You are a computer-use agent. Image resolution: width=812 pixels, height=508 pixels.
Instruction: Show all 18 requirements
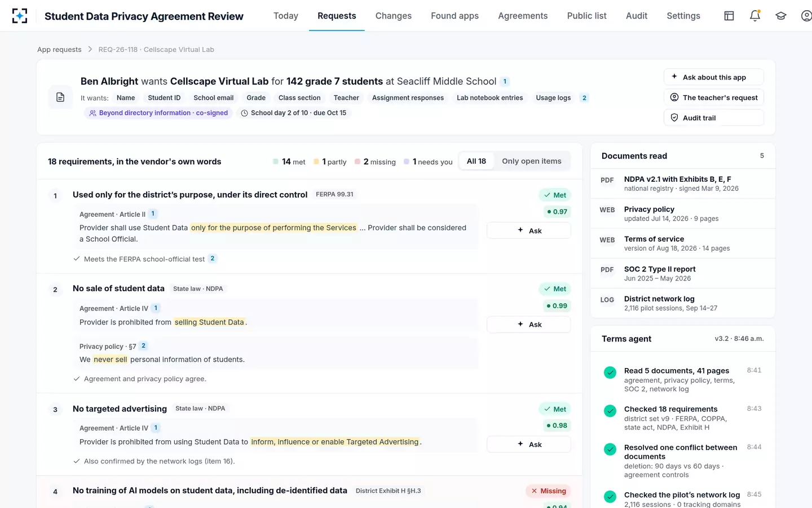[x=476, y=161]
